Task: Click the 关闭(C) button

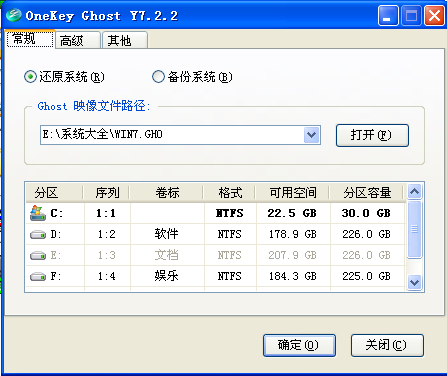Action: coord(387,345)
